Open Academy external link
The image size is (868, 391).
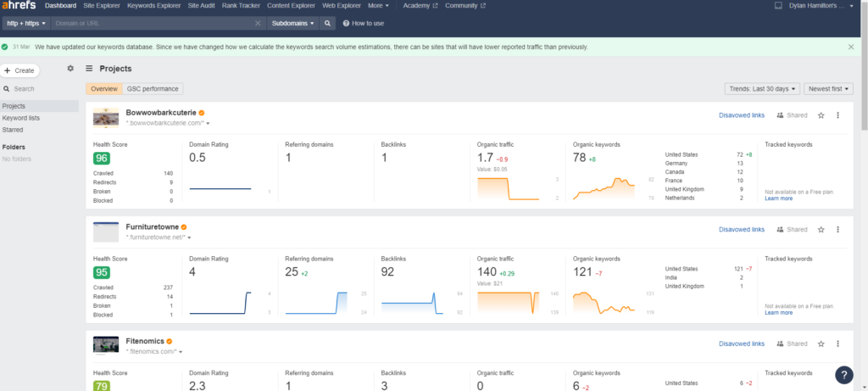420,6
